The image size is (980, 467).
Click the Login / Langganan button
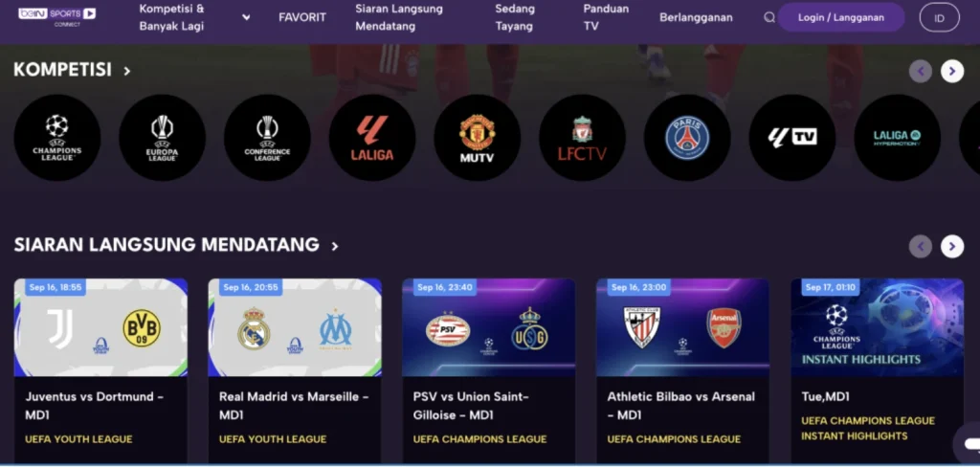[840, 17]
